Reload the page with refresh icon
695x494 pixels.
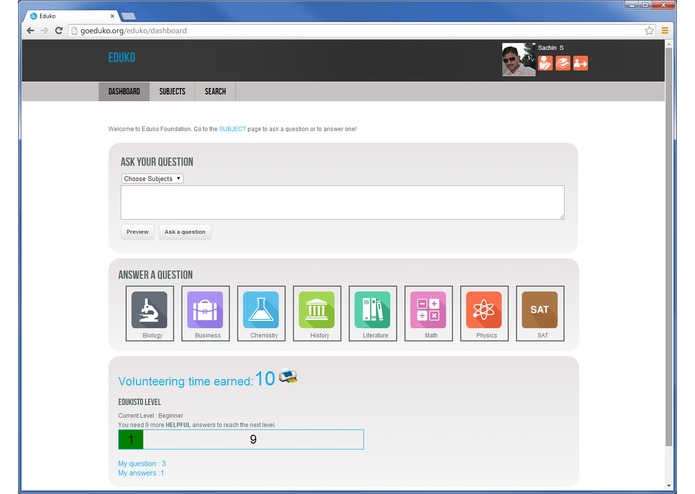(59, 31)
